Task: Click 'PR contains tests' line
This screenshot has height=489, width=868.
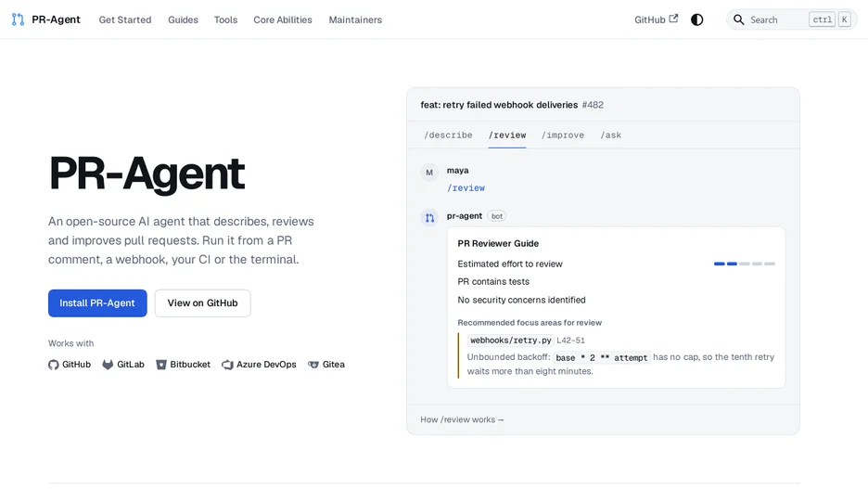Action: (x=493, y=282)
